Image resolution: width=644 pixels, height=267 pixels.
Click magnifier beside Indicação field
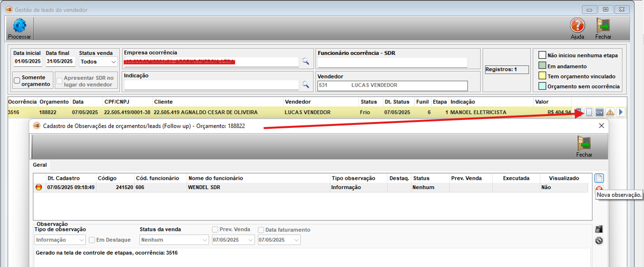click(x=306, y=84)
